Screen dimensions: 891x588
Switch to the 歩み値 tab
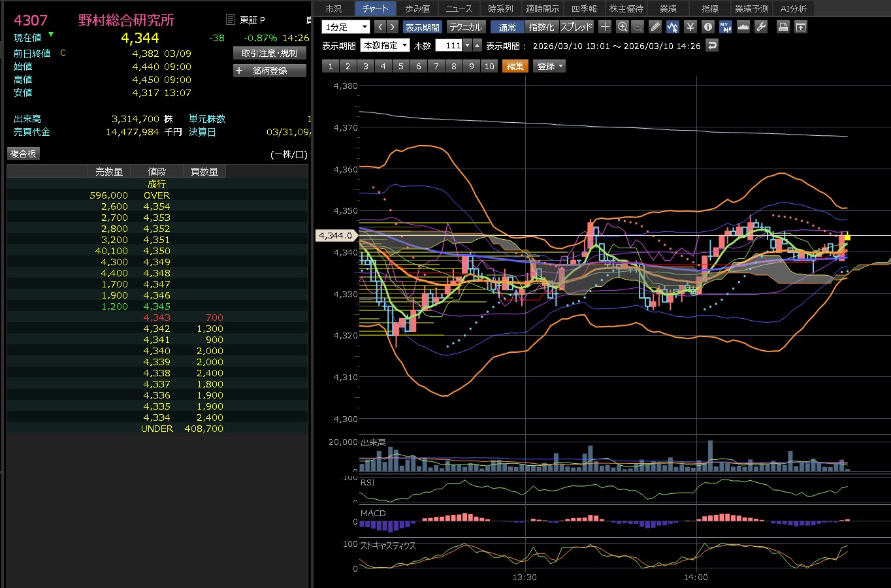click(x=417, y=8)
